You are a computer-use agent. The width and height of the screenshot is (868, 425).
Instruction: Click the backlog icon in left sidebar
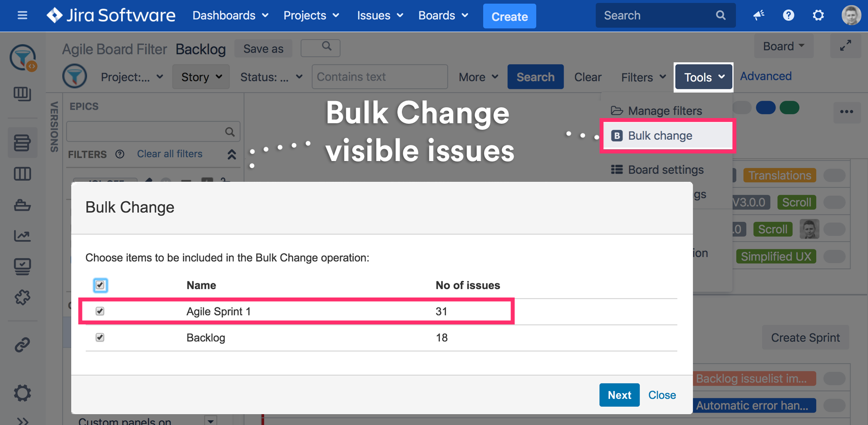(22, 143)
